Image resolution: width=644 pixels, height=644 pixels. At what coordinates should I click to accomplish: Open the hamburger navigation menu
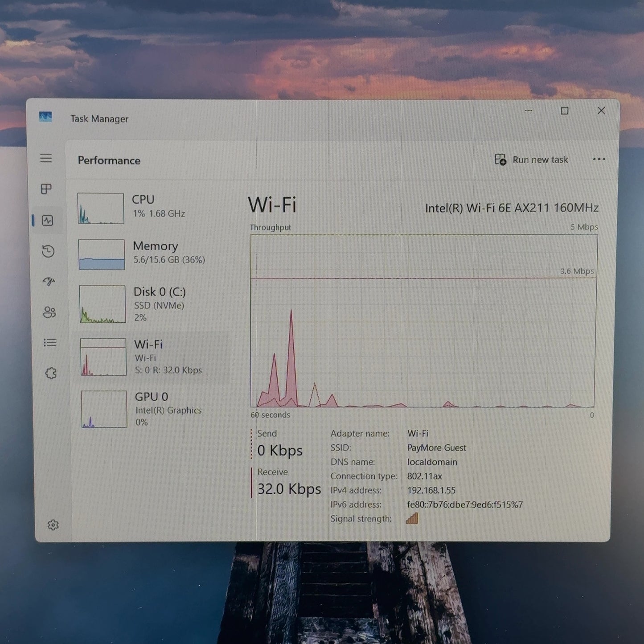[x=46, y=158]
